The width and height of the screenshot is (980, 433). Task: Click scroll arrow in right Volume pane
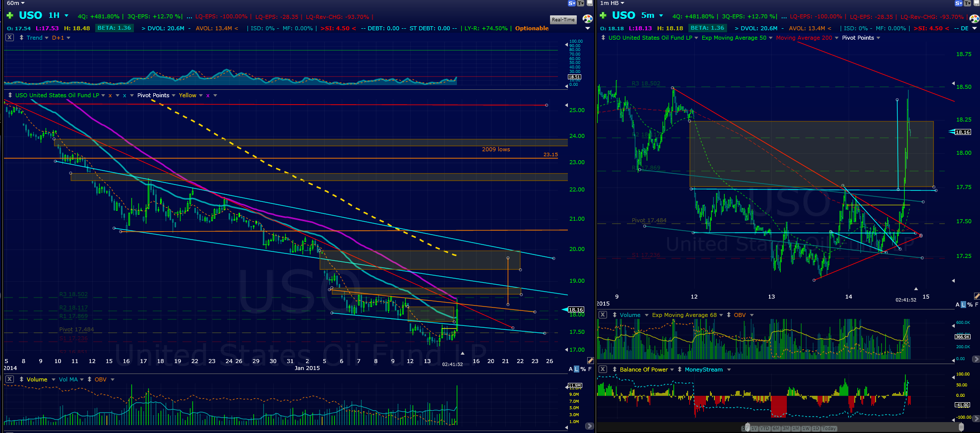click(976, 359)
